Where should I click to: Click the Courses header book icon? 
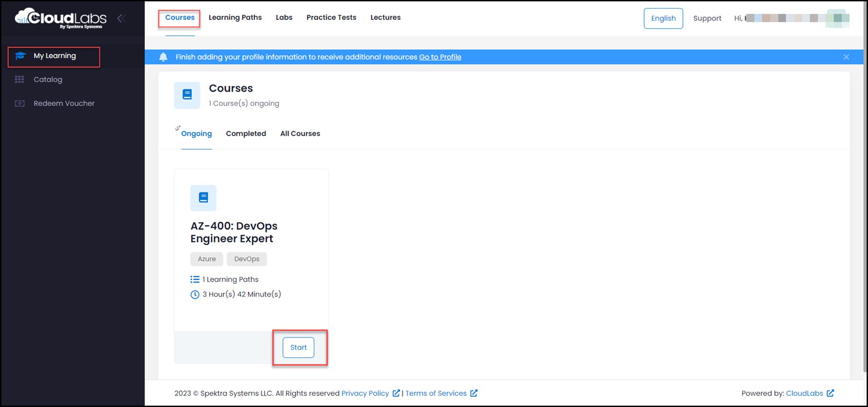(x=187, y=95)
